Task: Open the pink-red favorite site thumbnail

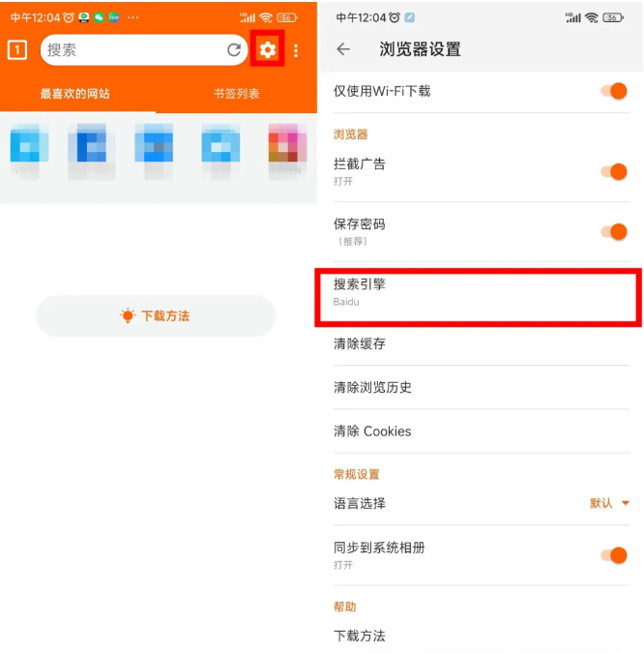Action: tap(287, 144)
